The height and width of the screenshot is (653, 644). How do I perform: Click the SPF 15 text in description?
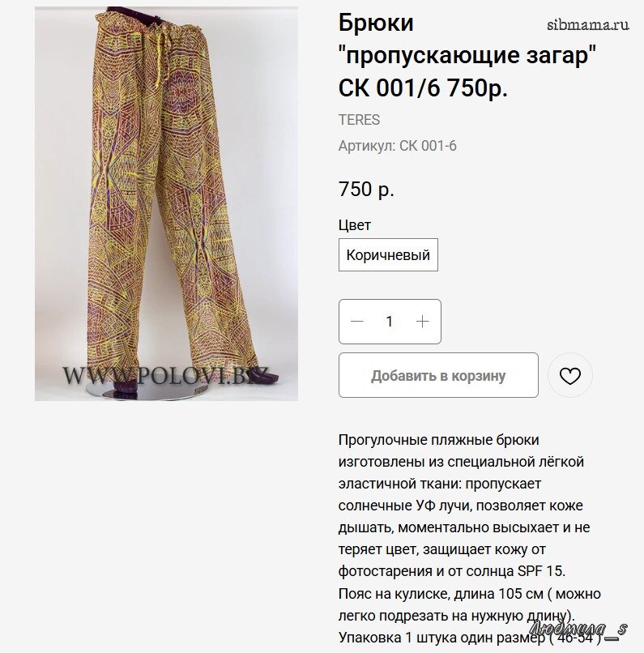[x=541, y=571]
